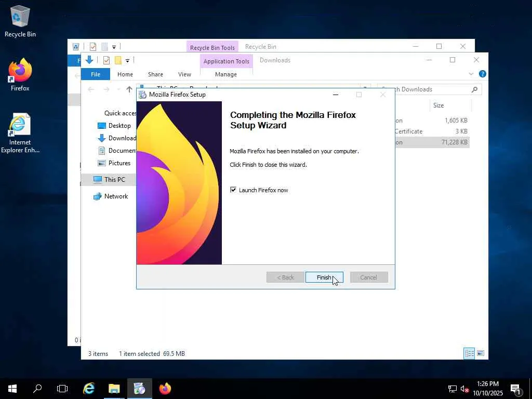Select the Application Tools contextual tab
This screenshot has width=532, height=399.
click(227, 61)
